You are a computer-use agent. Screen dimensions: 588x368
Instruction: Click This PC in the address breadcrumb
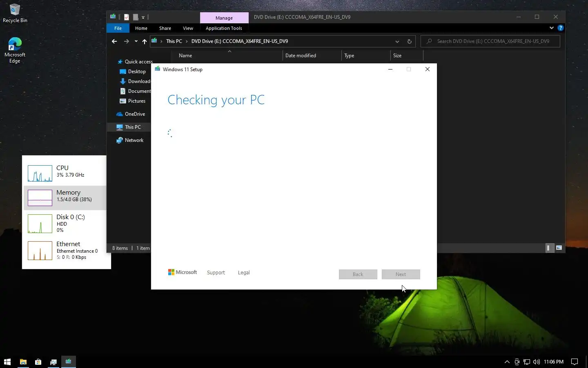(x=174, y=41)
